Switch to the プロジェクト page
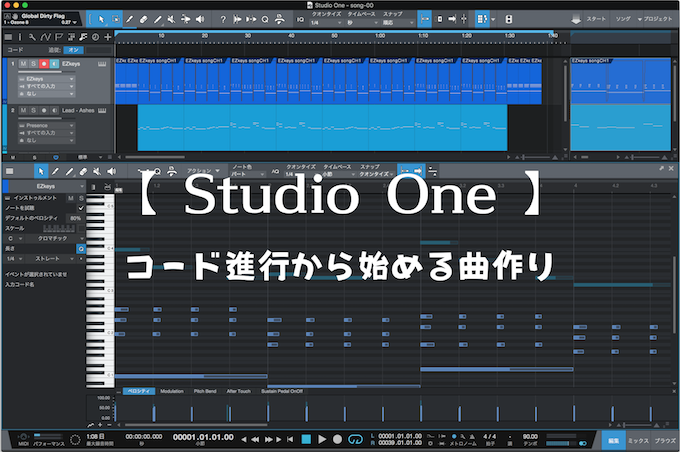Screen dimensions: 680x452 (657, 19)
